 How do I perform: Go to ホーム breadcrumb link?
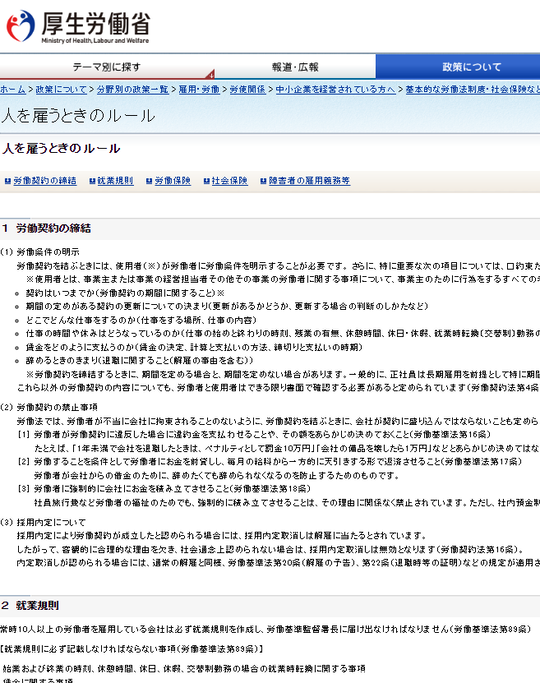pos(13,89)
